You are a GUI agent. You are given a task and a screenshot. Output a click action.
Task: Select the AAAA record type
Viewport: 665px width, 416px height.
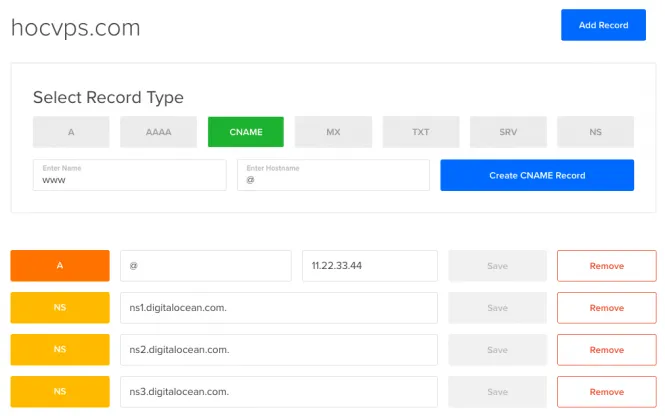[x=158, y=132]
